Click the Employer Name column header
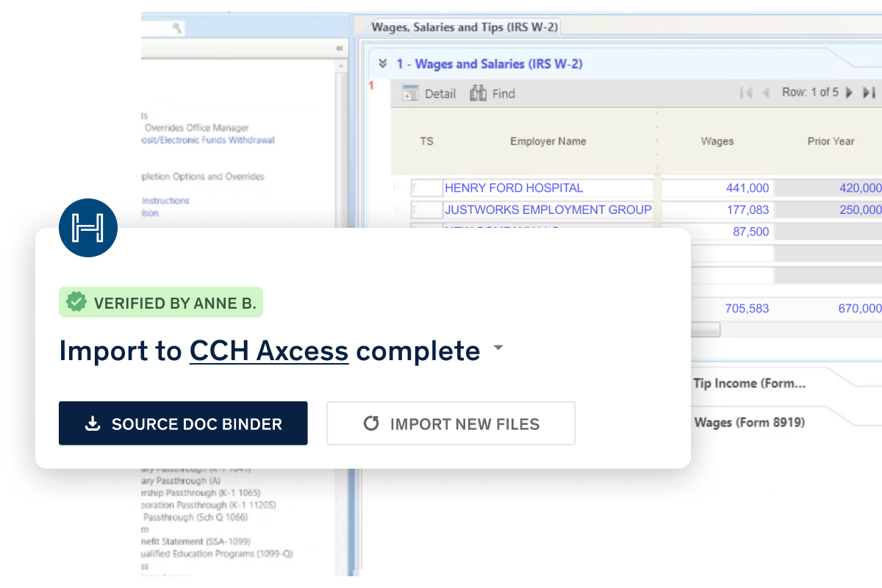Screen dimensions: 882x588 548,141
